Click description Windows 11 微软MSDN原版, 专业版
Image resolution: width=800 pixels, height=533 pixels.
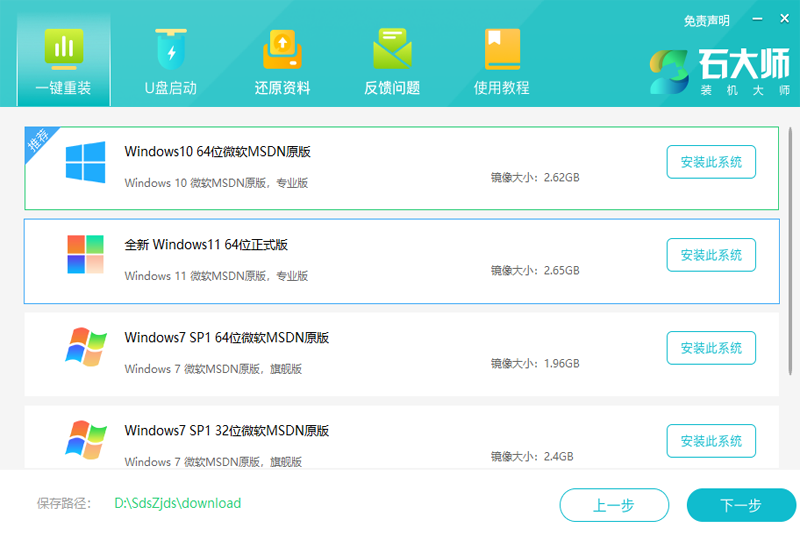(x=216, y=275)
